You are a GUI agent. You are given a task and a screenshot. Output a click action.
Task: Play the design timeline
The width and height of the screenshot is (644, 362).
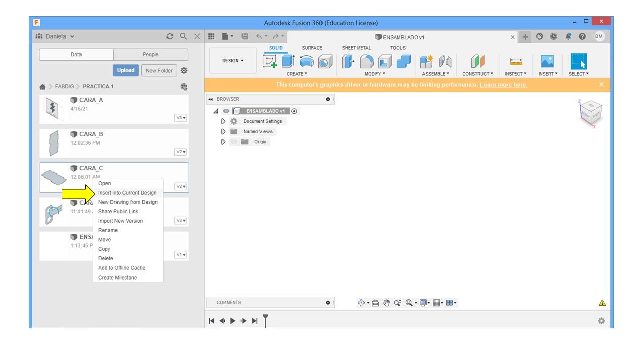(x=233, y=321)
